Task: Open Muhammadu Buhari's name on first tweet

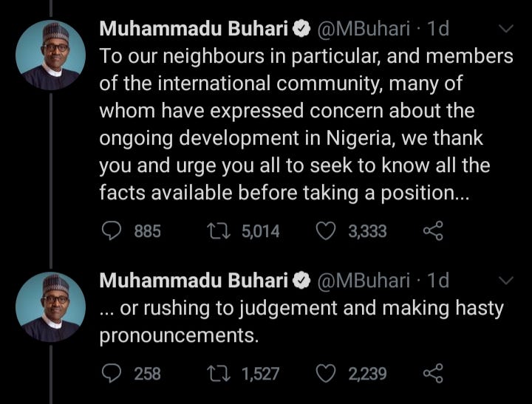Action: tap(194, 30)
